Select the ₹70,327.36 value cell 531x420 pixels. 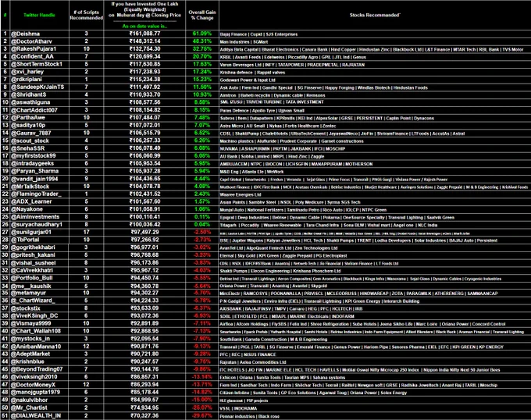pos(144,415)
